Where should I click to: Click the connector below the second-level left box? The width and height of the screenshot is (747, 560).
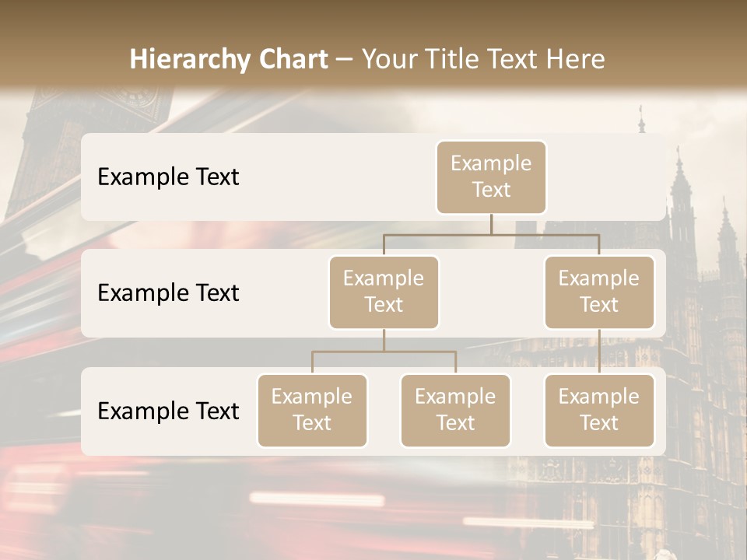click(x=384, y=341)
